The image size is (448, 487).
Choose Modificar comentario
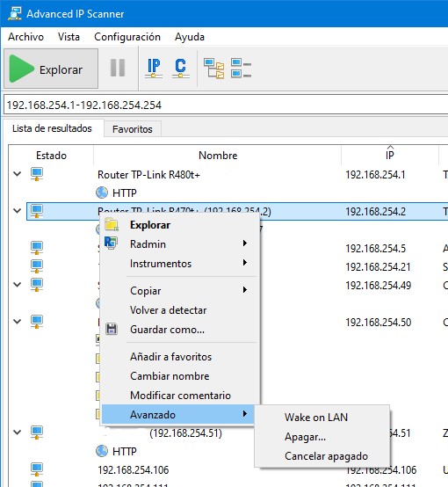(x=180, y=396)
